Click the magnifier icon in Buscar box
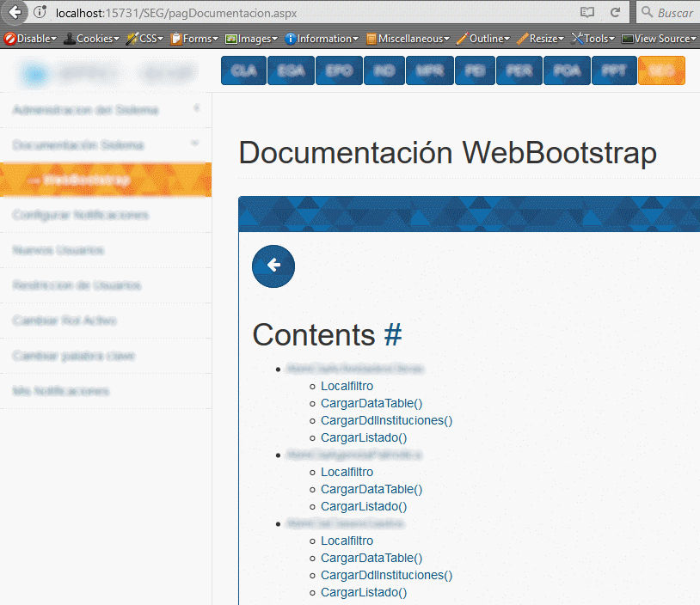 point(648,13)
